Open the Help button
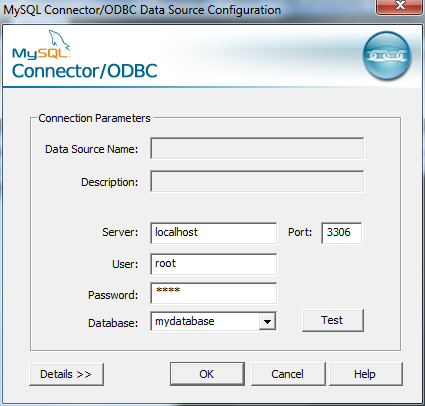The height and width of the screenshot is (406, 425). coord(366,374)
